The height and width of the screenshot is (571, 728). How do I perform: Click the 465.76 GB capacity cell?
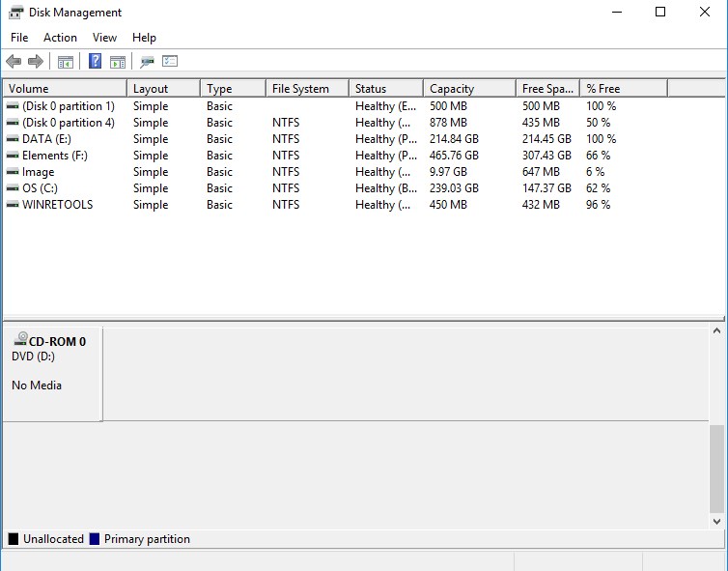point(454,156)
